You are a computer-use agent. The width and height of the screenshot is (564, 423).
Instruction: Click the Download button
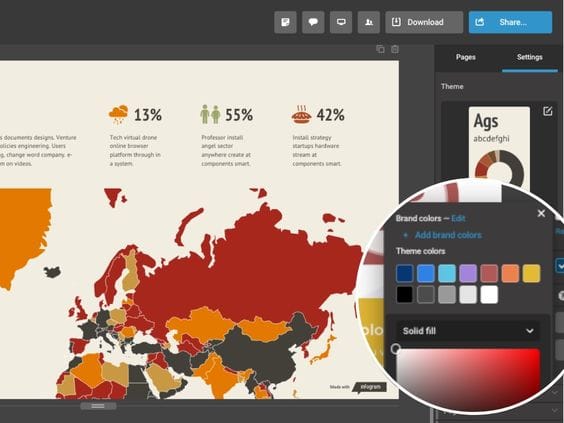click(x=424, y=22)
